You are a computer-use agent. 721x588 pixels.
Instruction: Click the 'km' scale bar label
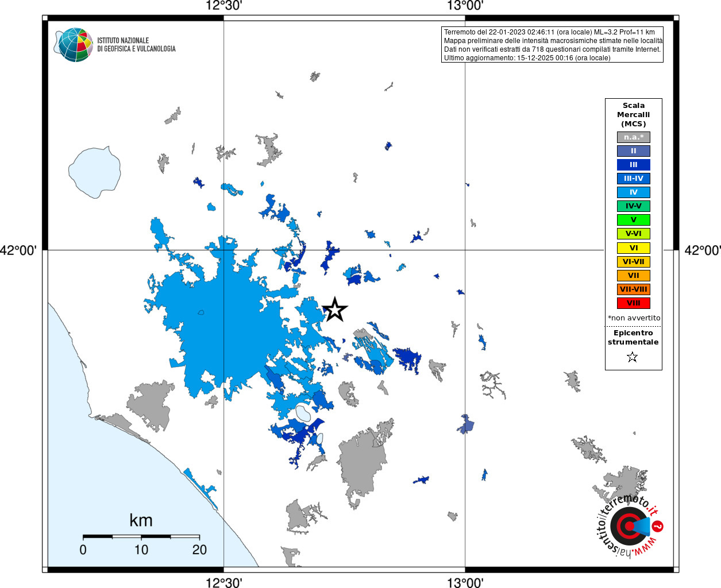pos(141,520)
